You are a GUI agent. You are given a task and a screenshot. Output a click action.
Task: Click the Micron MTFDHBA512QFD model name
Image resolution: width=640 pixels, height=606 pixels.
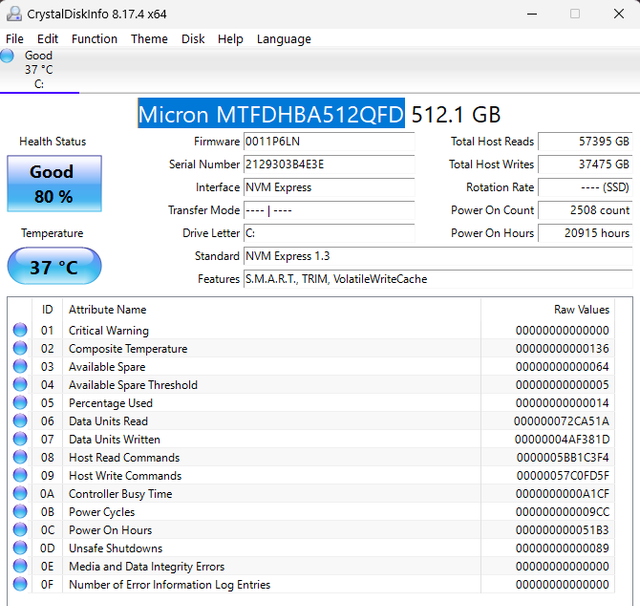[271, 114]
